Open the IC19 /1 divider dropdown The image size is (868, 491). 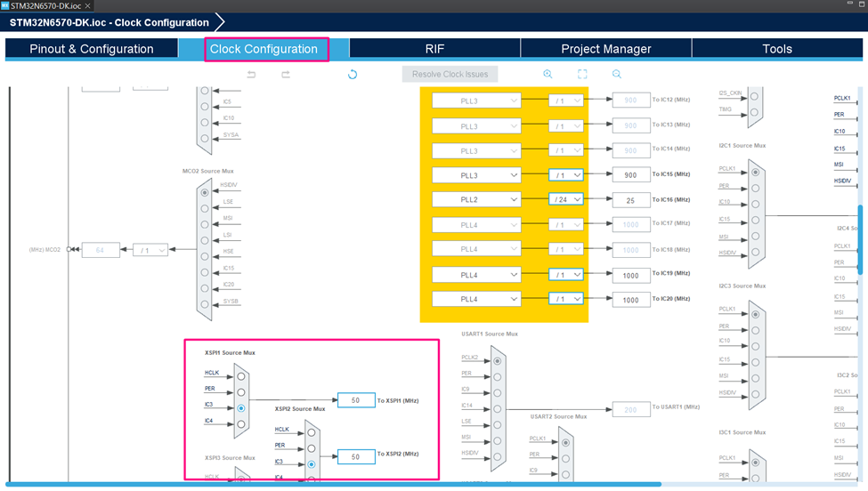pos(565,275)
